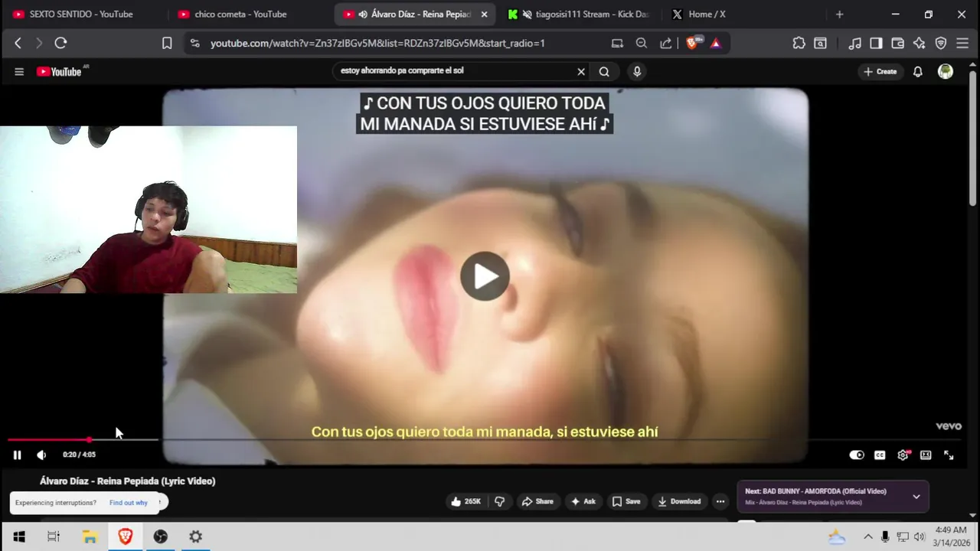This screenshot has height=551, width=980.
Task: Switch to the SEXTO SENTIDO - YouTube tab
Action: coord(80,14)
